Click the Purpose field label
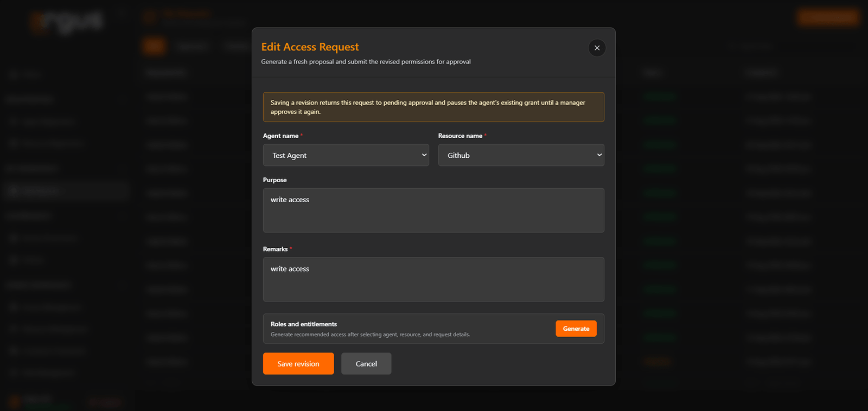Image resolution: width=868 pixels, height=411 pixels. point(275,180)
